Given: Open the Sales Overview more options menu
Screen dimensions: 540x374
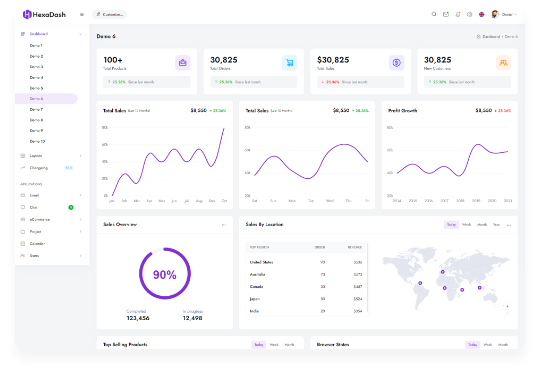Looking at the screenshot, I should coord(224,225).
